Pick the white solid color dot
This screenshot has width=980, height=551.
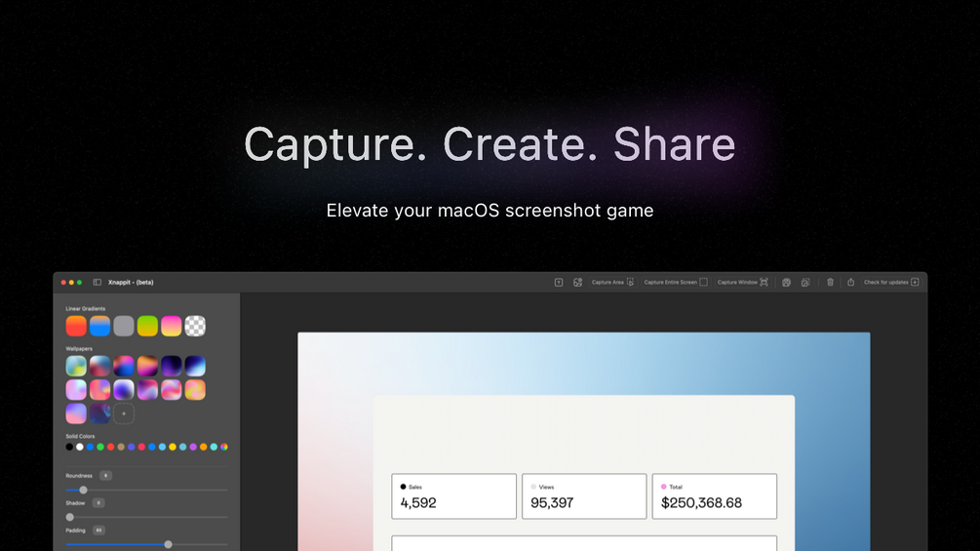[x=80, y=447]
